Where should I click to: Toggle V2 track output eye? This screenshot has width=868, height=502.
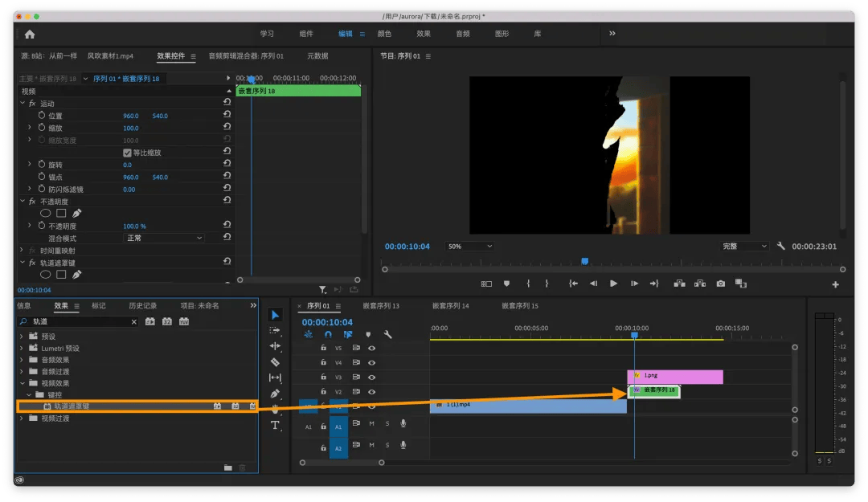pos(371,392)
